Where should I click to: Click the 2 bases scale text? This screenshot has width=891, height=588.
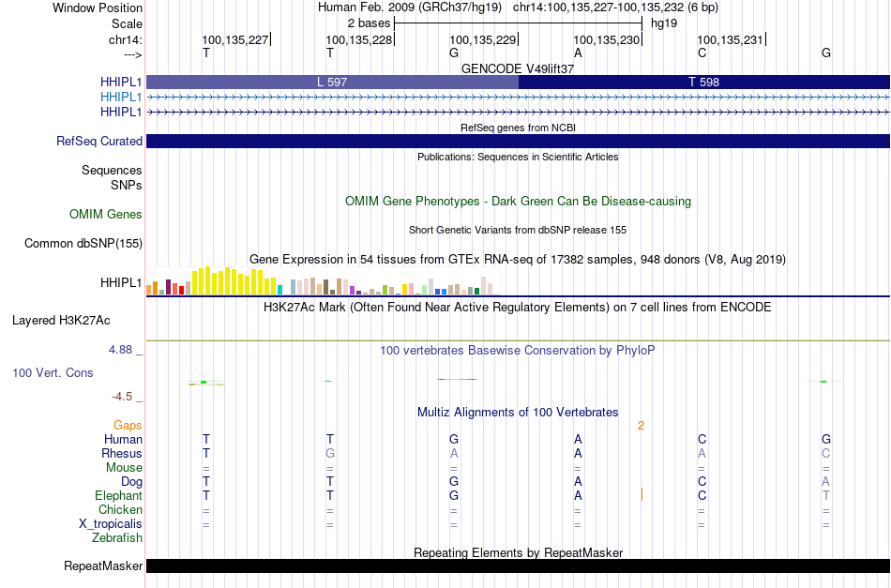click(370, 23)
